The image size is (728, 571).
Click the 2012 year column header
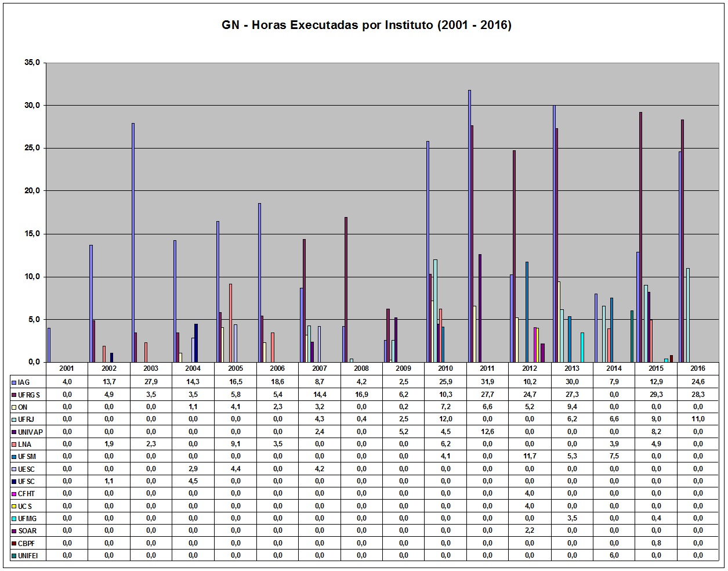click(x=529, y=368)
